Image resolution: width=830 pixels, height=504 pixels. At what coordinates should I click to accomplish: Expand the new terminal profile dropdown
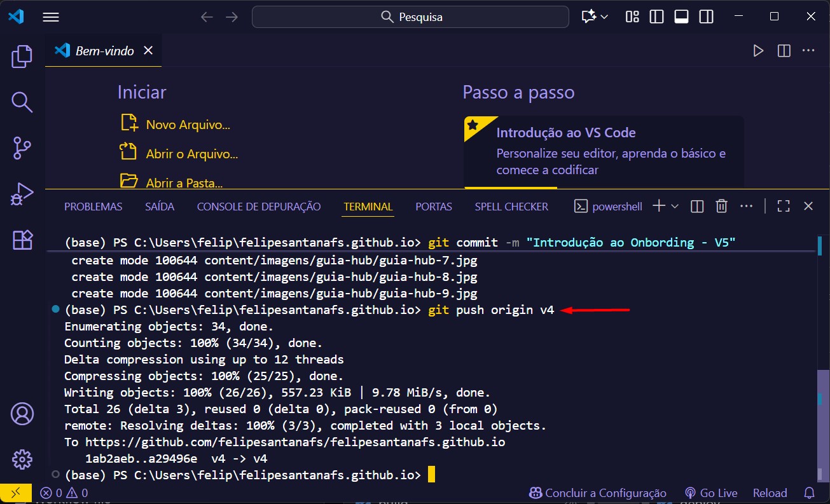[675, 206]
